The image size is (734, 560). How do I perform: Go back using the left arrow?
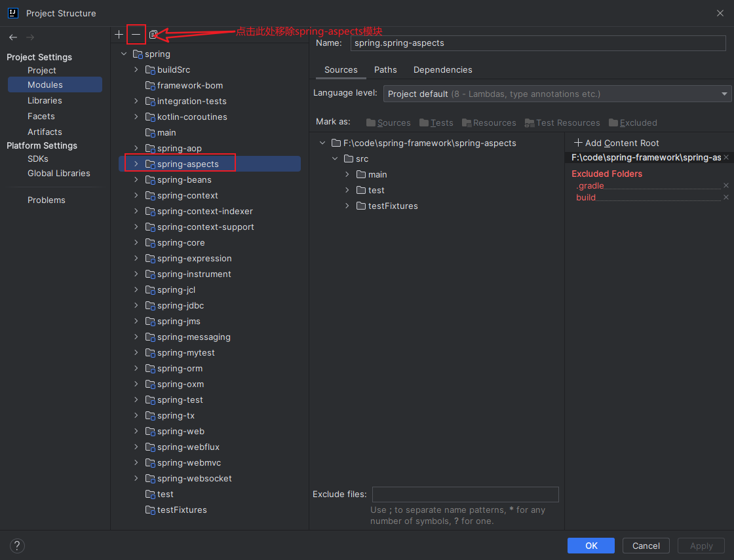pos(13,37)
